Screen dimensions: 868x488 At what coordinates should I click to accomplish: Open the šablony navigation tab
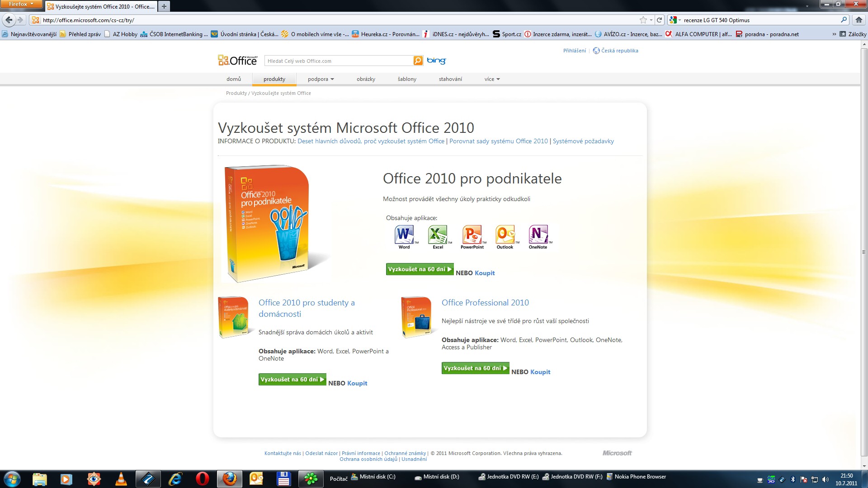pos(407,79)
